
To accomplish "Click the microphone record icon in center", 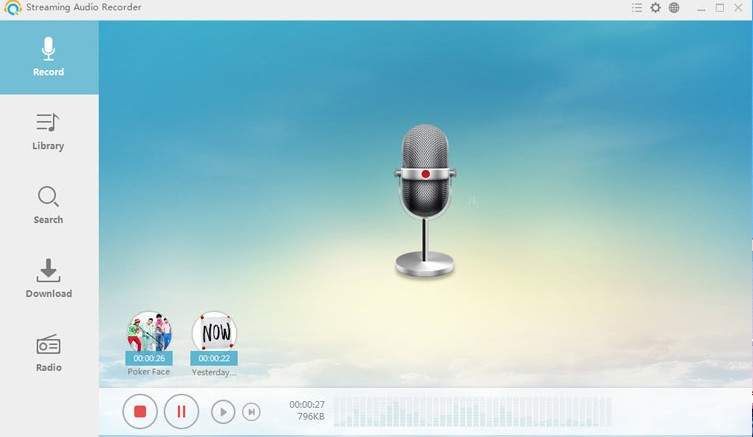I will [x=425, y=201].
